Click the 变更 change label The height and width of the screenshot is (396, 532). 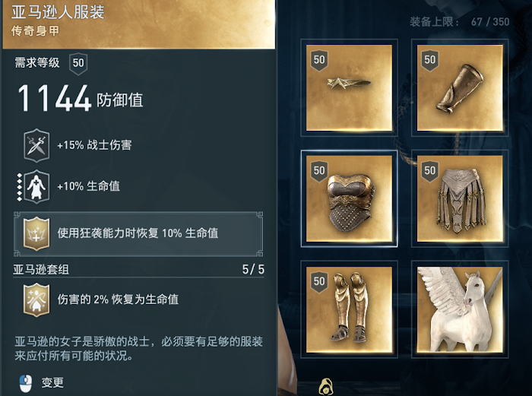coord(52,383)
